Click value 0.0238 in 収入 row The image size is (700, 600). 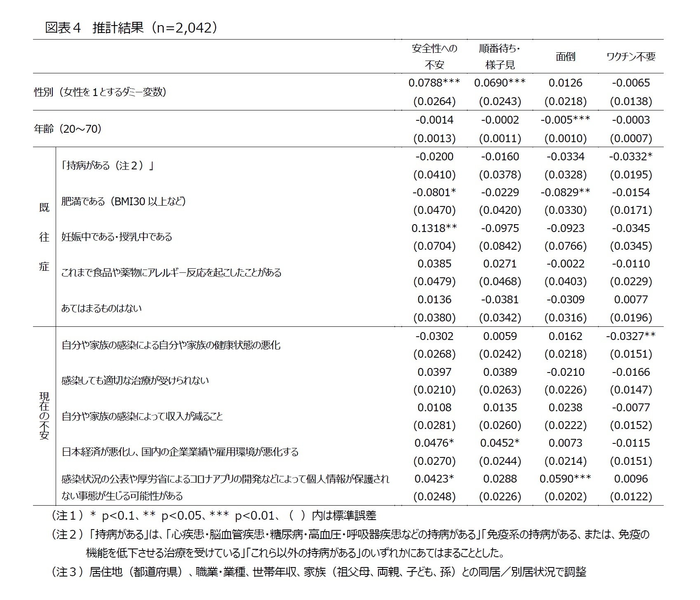[566, 408]
